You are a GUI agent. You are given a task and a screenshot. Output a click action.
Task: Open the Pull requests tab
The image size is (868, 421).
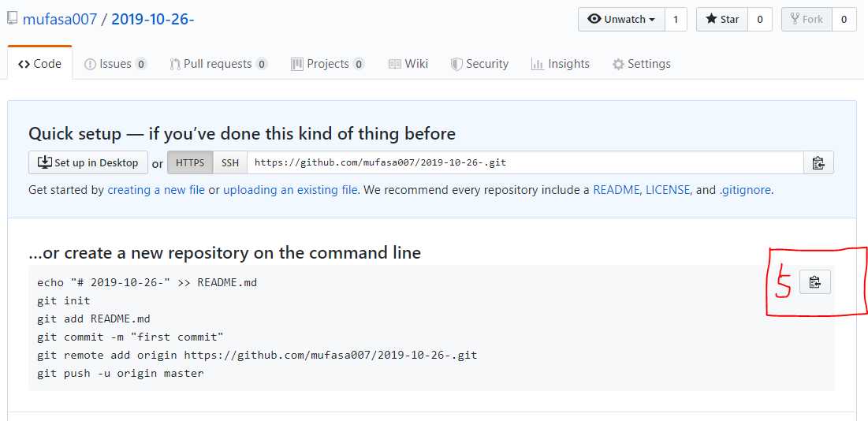(218, 64)
